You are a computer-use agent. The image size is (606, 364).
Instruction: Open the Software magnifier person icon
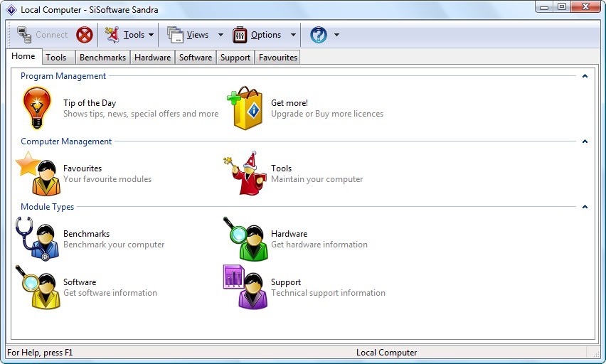click(x=38, y=287)
